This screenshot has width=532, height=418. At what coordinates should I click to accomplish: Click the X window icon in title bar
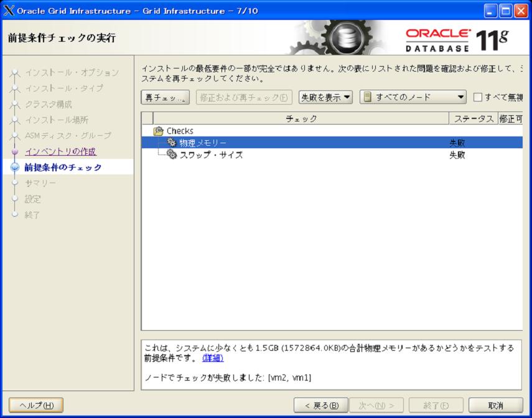[9, 11]
